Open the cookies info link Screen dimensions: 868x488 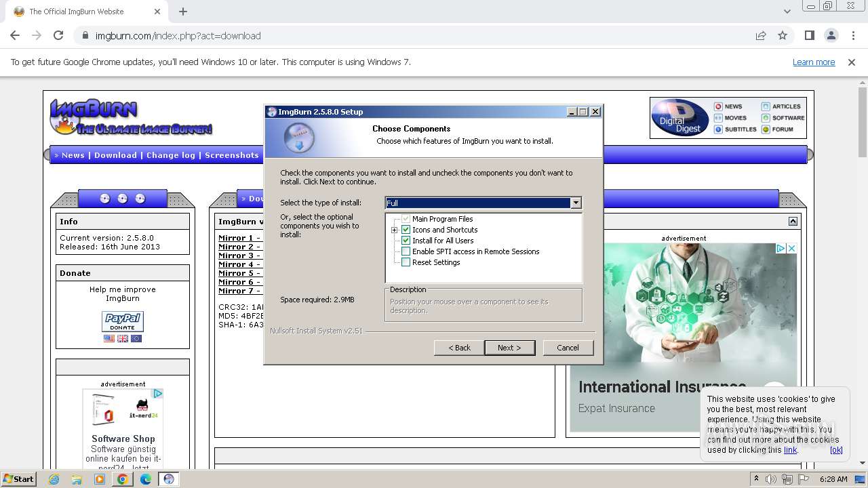791,450
